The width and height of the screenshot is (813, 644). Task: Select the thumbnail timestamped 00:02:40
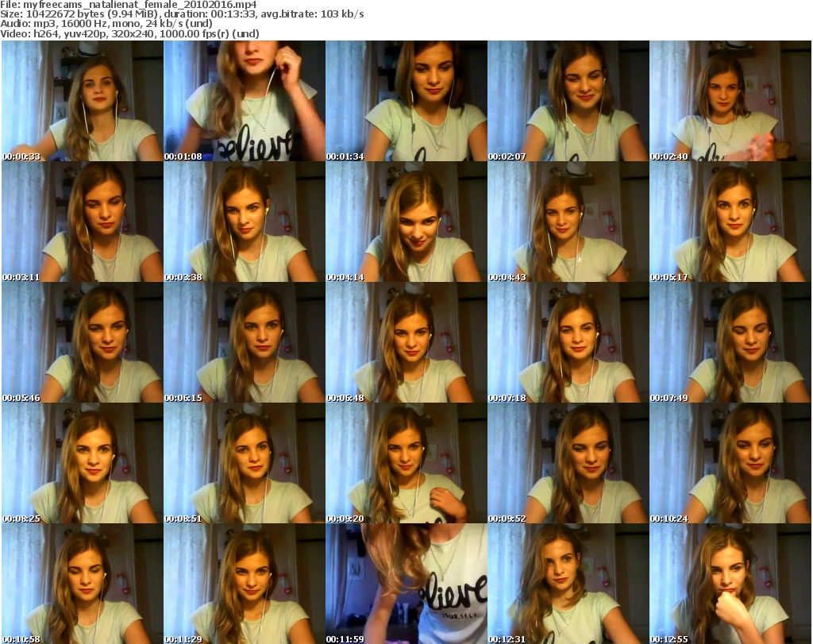(730, 101)
